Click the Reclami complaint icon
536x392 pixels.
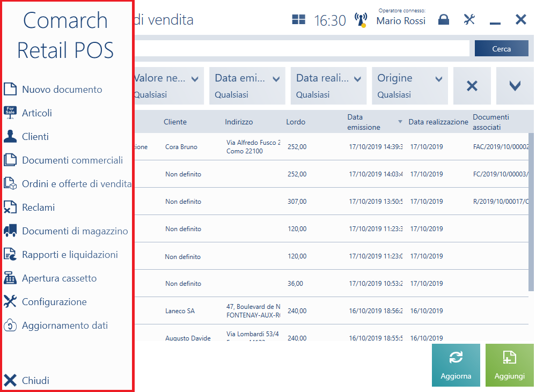pos(10,208)
